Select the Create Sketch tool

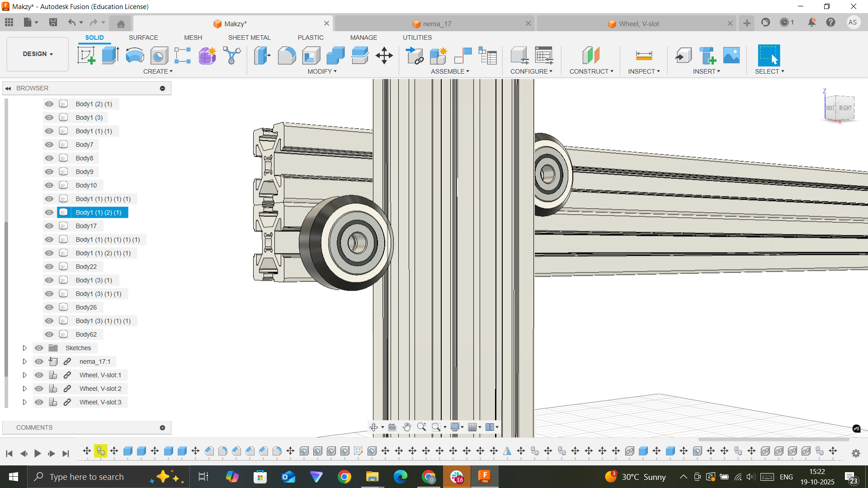click(86, 55)
